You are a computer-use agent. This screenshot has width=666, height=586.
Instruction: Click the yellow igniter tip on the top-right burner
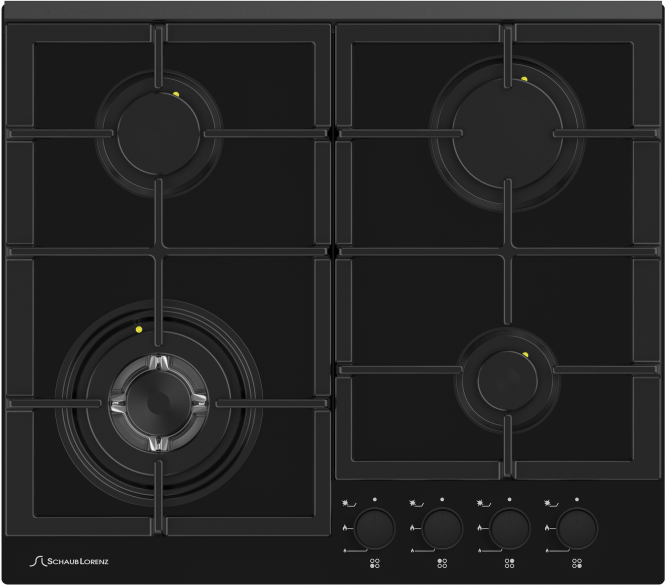[523, 79]
